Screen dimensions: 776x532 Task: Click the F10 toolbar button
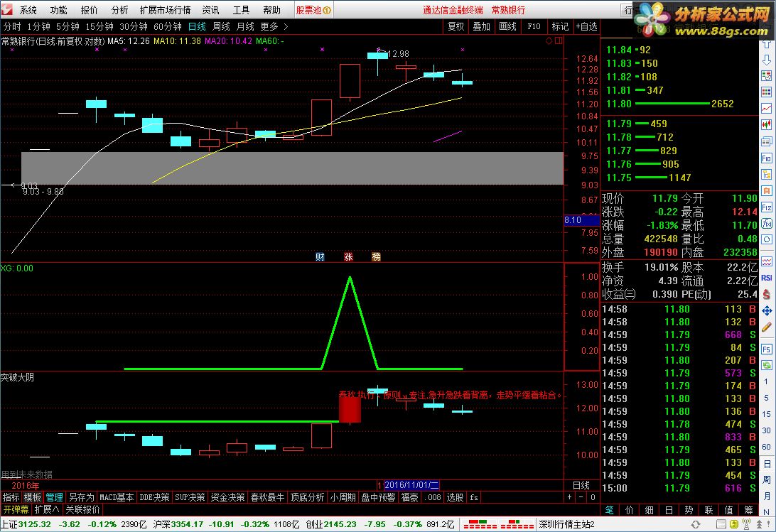point(534,26)
